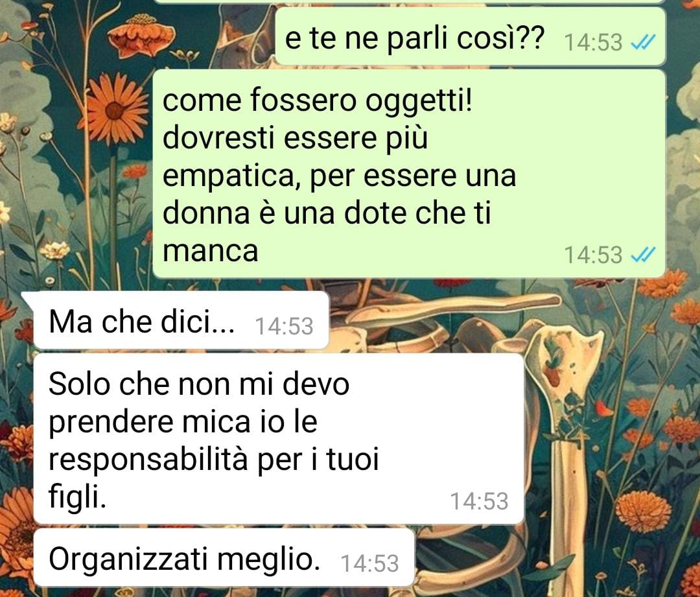The width and height of the screenshot is (700, 597).
Task: Select the "Solo che non mi devo prendere" message
Action: coord(279,438)
